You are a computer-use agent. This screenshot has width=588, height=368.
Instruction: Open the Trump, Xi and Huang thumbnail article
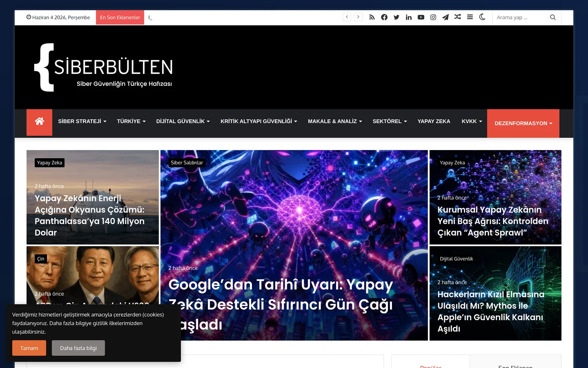(93, 275)
